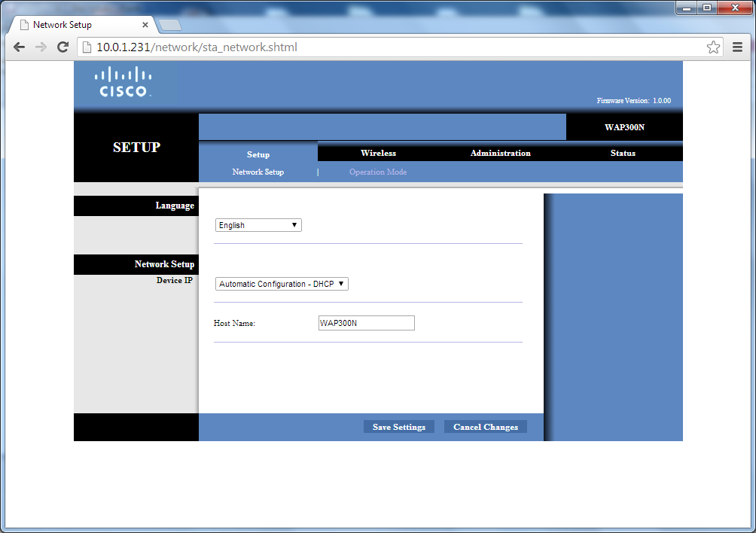Open the Administration tab
756x533 pixels.
(x=501, y=154)
